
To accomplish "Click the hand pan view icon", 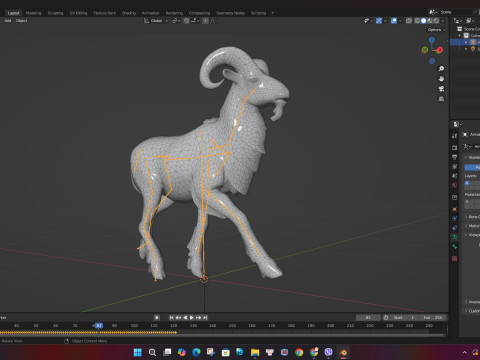I will [441, 79].
